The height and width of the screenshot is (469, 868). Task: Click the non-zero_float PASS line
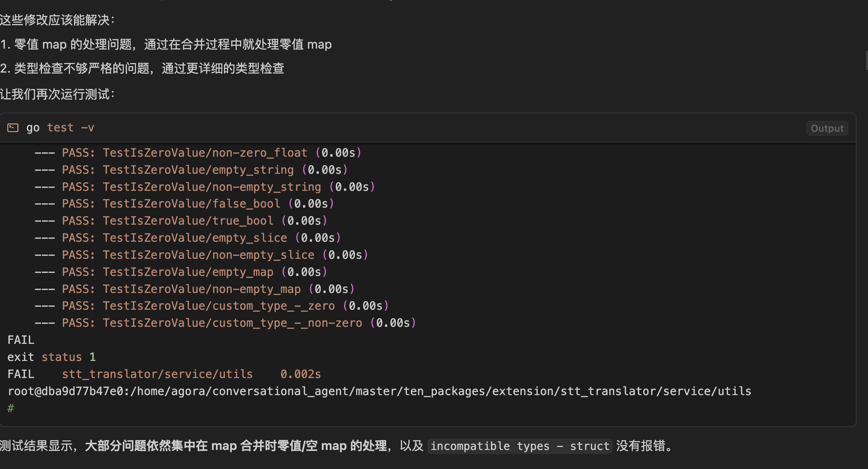tap(198, 153)
